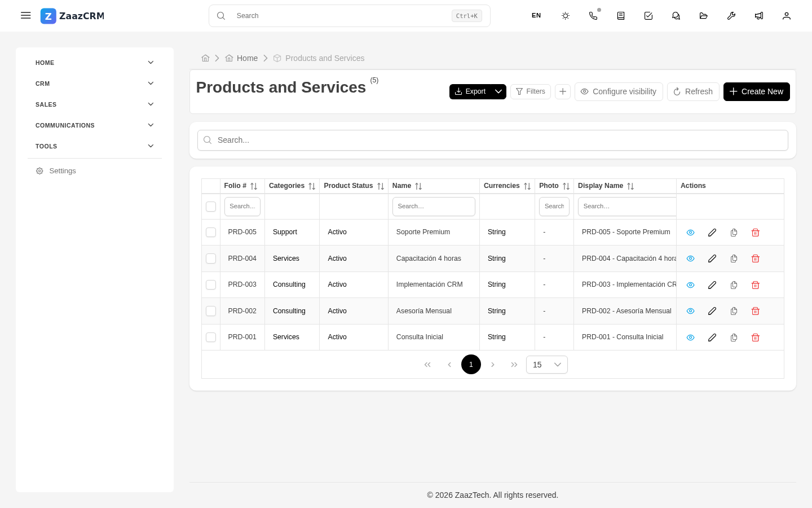The height and width of the screenshot is (508, 812).
Task: Duplicate PRD-005 Soporte Premium row
Action: (x=734, y=233)
